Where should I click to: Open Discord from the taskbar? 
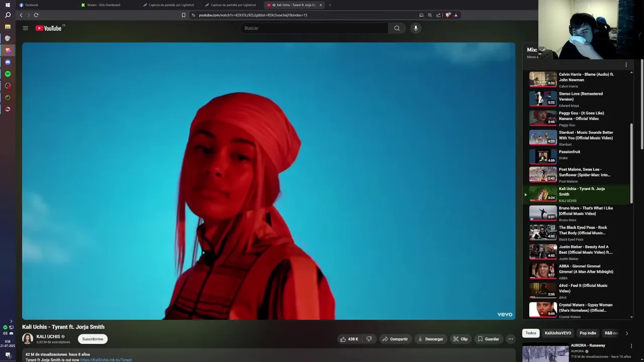pyautogui.click(x=8, y=62)
